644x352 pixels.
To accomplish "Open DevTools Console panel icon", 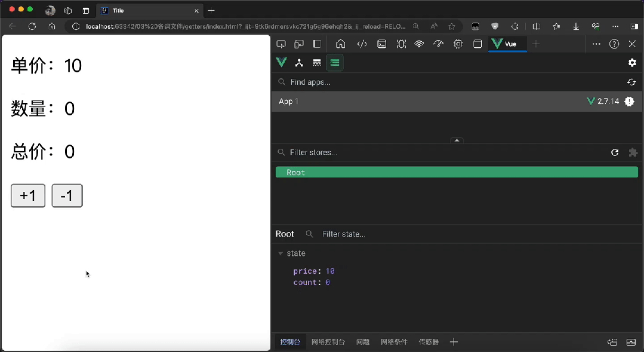I will (382, 44).
